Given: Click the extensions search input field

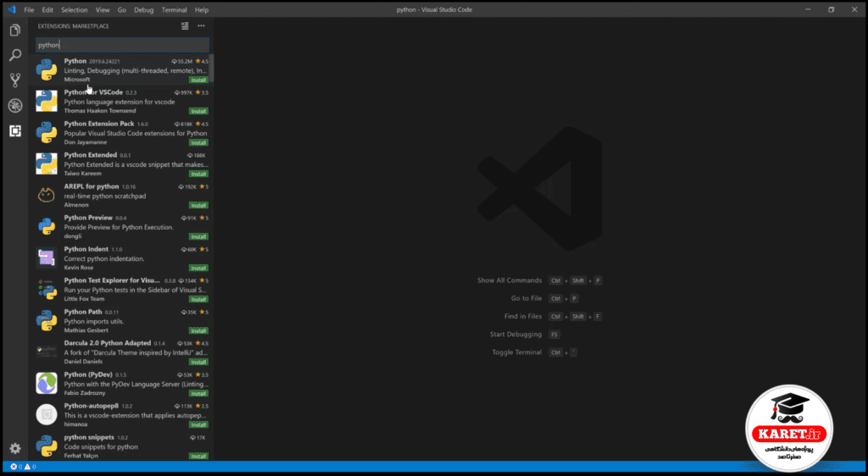Looking at the screenshot, I should (x=122, y=45).
